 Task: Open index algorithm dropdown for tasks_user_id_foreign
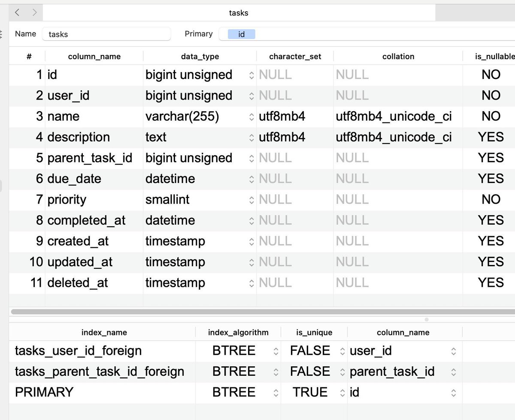click(x=276, y=351)
